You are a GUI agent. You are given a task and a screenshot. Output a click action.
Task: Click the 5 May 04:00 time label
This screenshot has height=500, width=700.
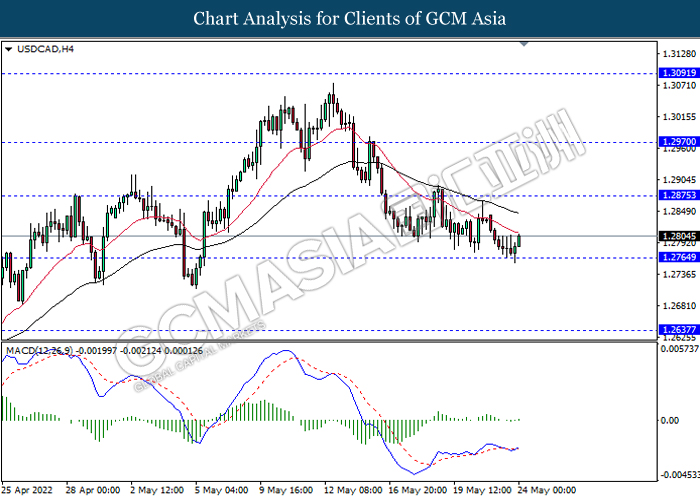(222, 490)
